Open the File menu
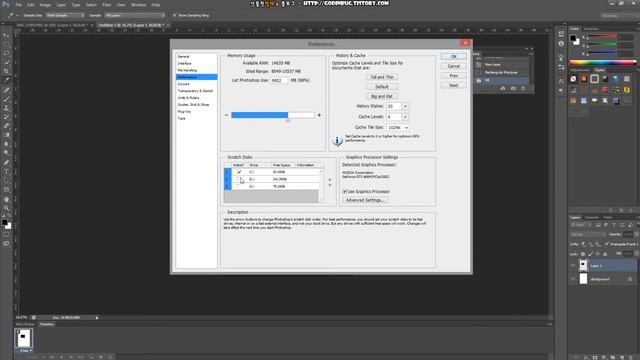The image size is (640, 360). pyautogui.click(x=18, y=5)
